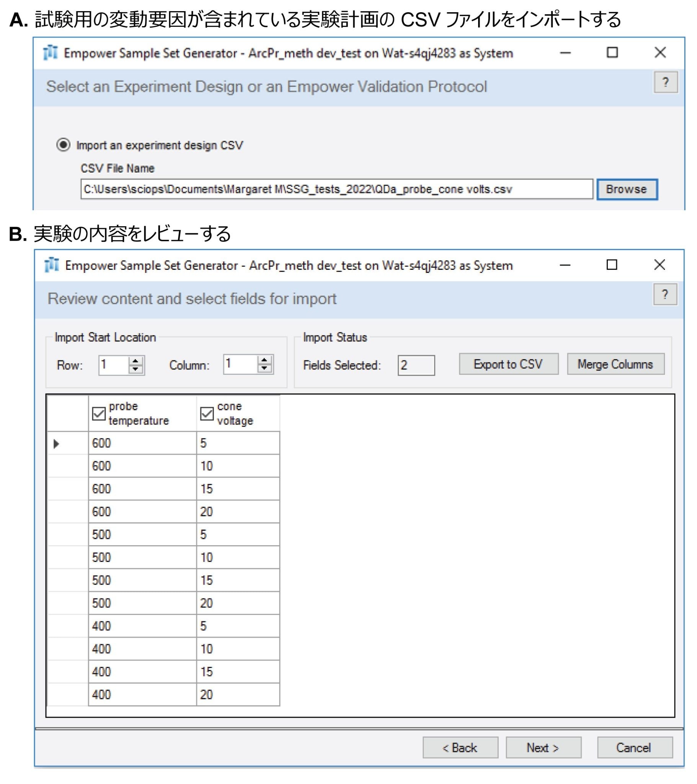Image resolution: width=697 pixels, height=784 pixels.
Task: Select the 500 cell beside voltage 10
Action: [x=142, y=557]
